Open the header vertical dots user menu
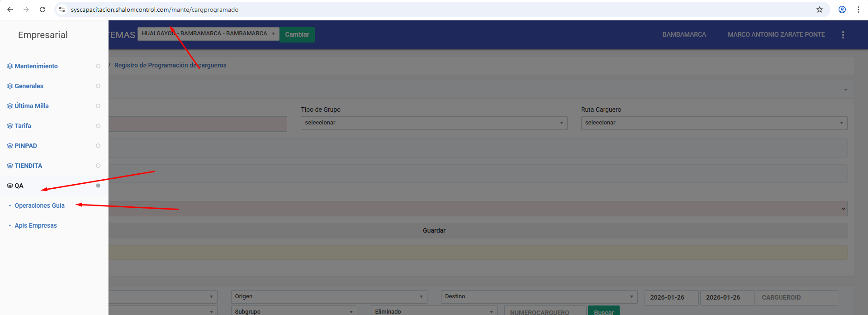This screenshot has height=315, width=868. pyautogui.click(x=843, y=35)
